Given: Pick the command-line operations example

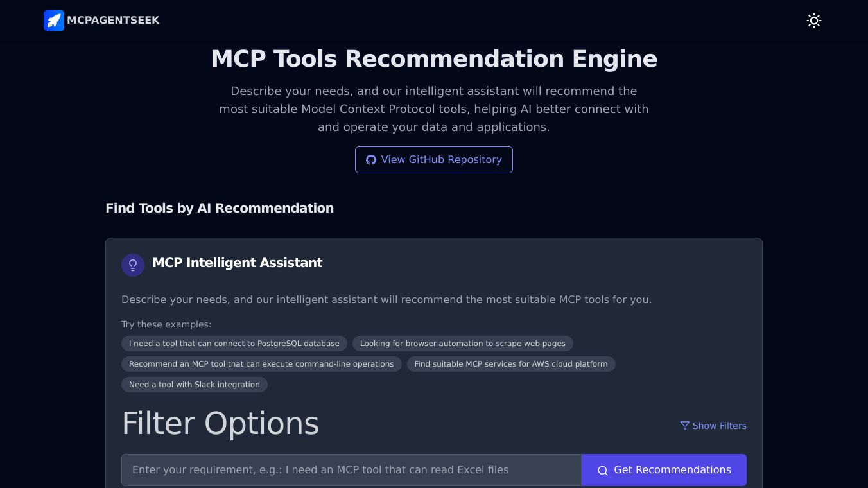Looking at the screenshot, I should click(x=261, y=364).
